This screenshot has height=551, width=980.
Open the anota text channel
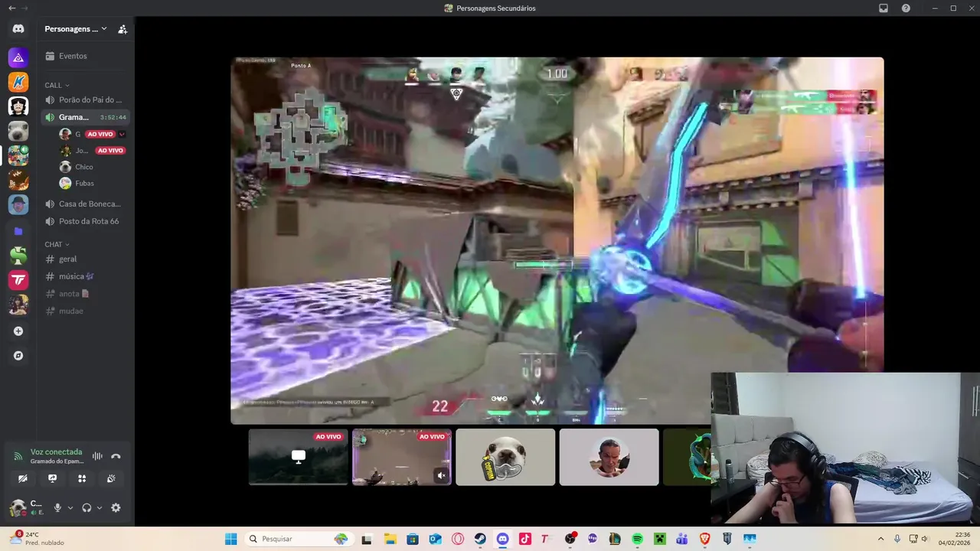[85, 294]
